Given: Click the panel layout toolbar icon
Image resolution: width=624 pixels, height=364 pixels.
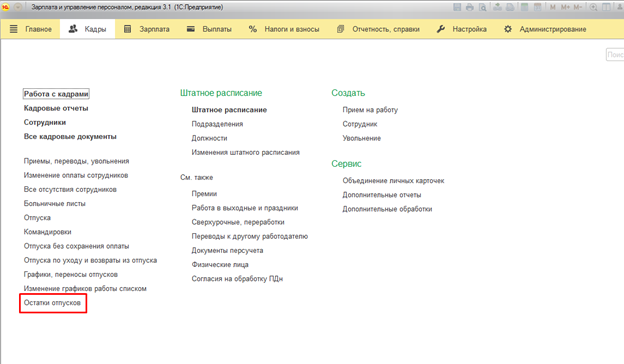Looking at the screenshot, I should click(606, 7).
